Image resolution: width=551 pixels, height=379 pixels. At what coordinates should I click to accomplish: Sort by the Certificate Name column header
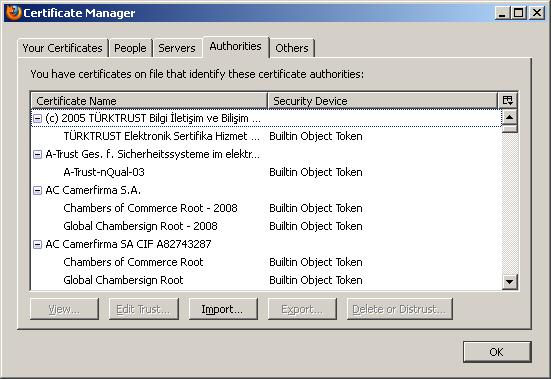(149, 101)
